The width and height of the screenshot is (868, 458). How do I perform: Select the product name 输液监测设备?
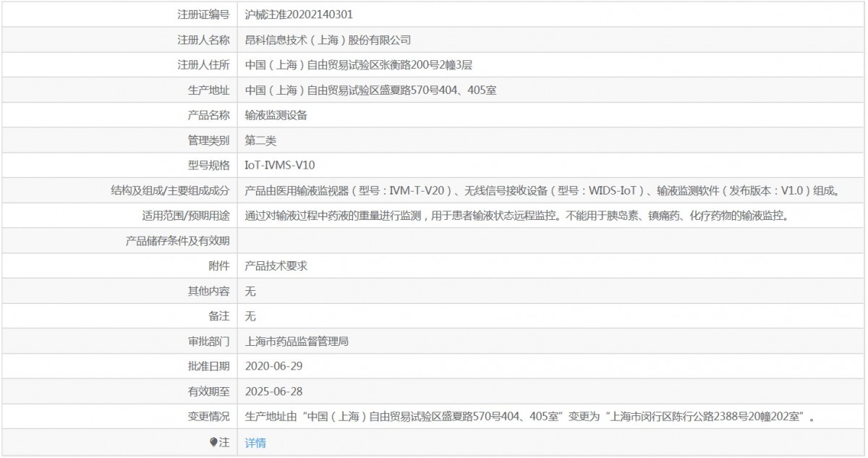pos(276,115)
